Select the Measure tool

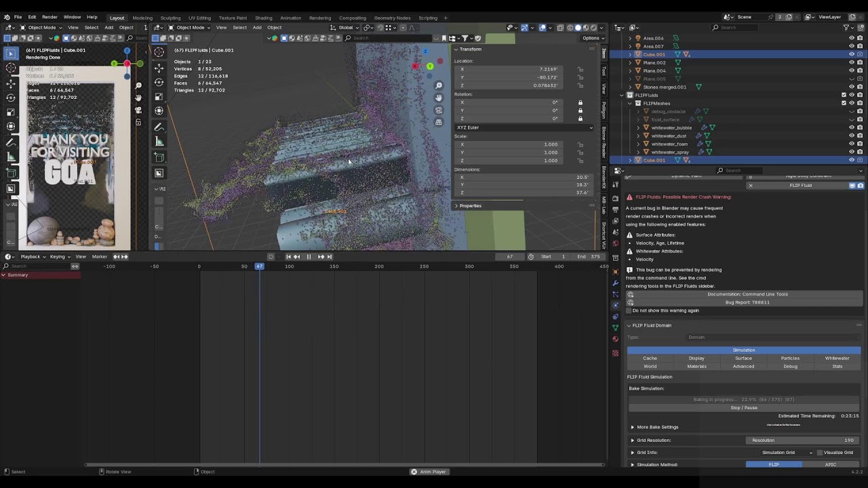[159, 141]
